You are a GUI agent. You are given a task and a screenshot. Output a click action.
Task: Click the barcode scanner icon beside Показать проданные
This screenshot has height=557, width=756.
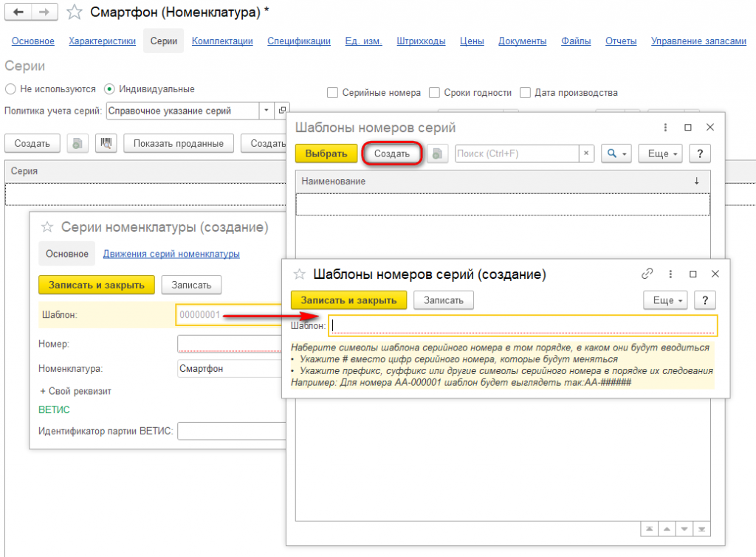click(106, 143)
